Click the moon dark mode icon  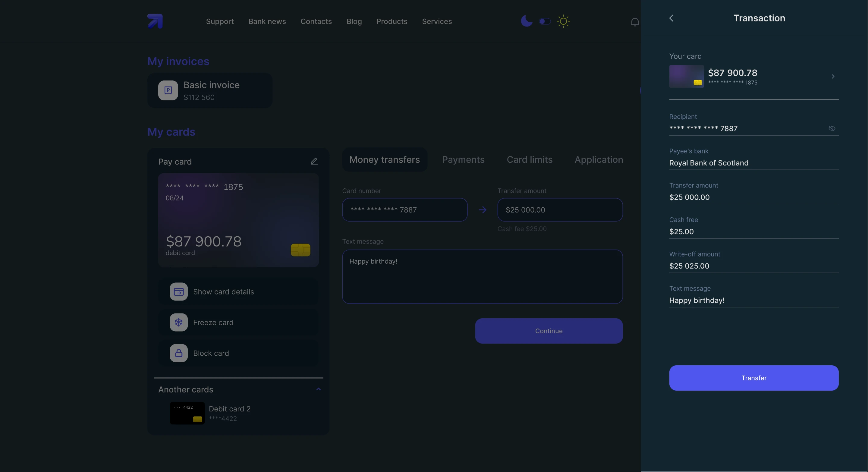[x=526, y=21]
